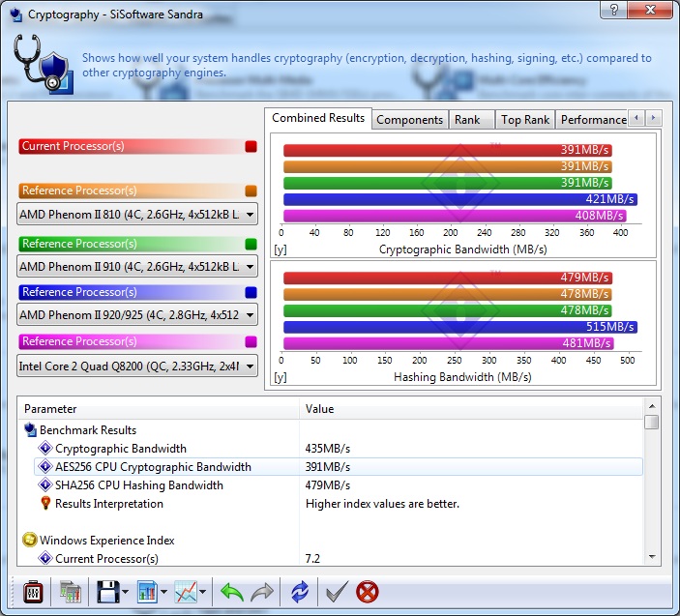Select the Combined Results tab
This screenshot has width=680, height=616.
tap(318, 118)
